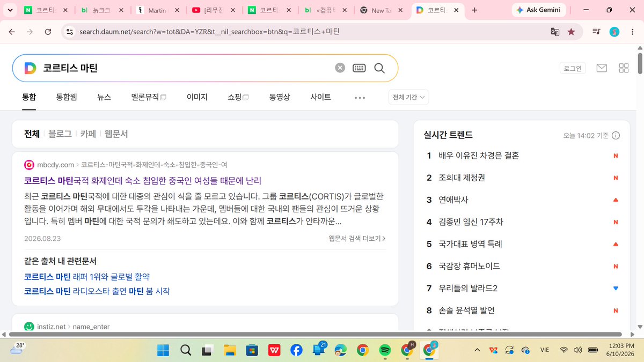The image size is (644, 362).
Task: Open a new tab with the plus button
Action: point(474,10)
